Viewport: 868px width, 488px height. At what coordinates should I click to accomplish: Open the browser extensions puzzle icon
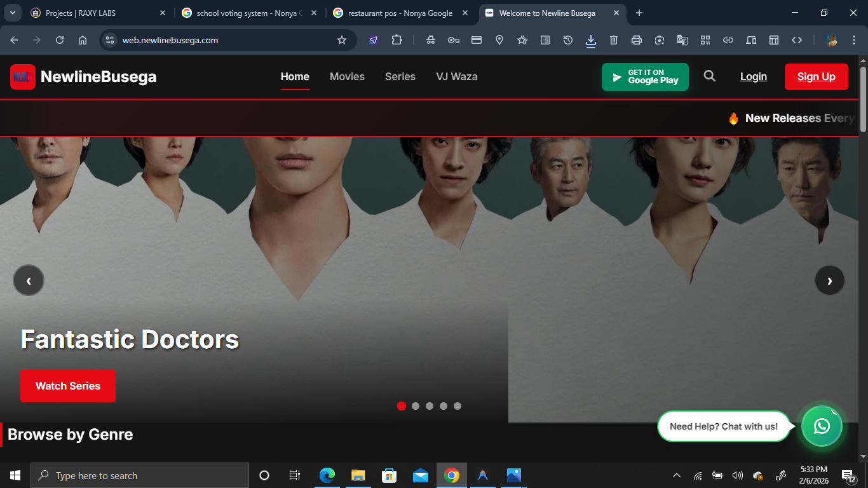coord(397,40)
